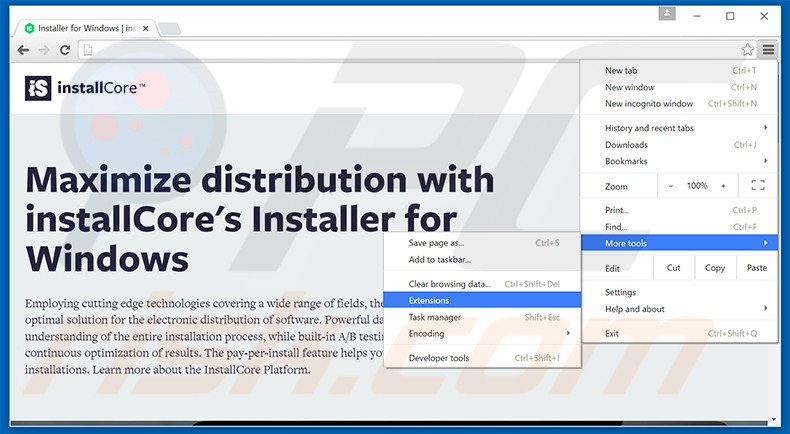Choose New tab from the menu
The height and width of the screenshot is (434, 790).
pyautogui.click(x=680, y=71)
